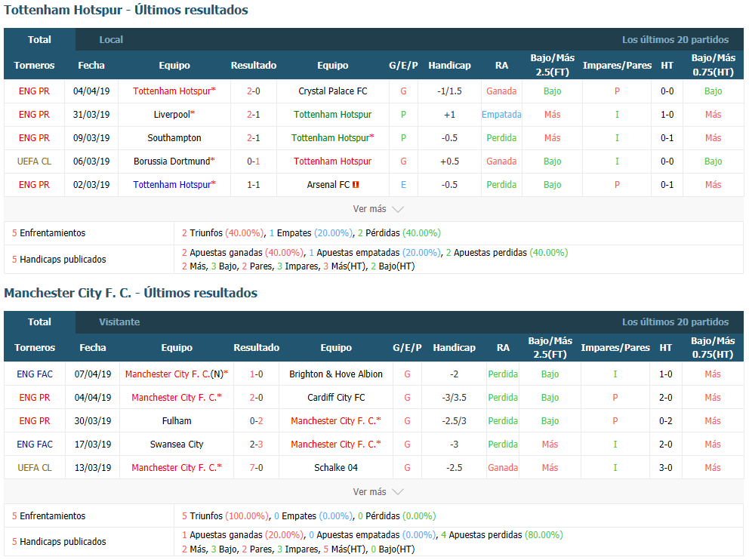The height and width of the screenshot is (560, 749).
Task: Open Brighton & Hove Albion team link
Action: (336, 374)
